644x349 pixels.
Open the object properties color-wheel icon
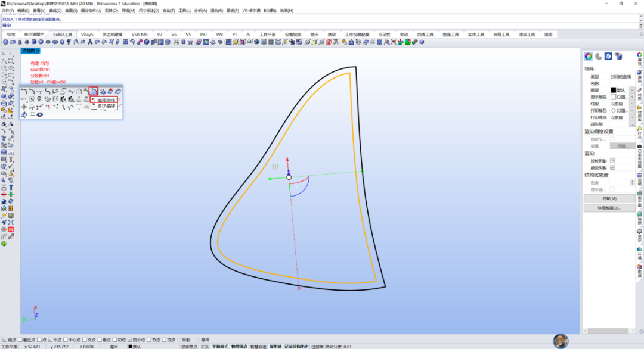pos(588,57)
